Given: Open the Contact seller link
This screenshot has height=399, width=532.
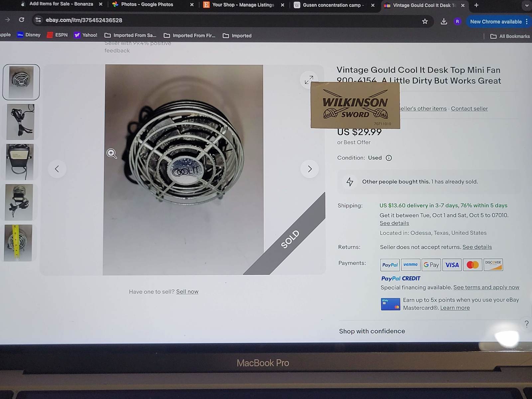Looking at the screenshot, I should [x=469, y=108].
